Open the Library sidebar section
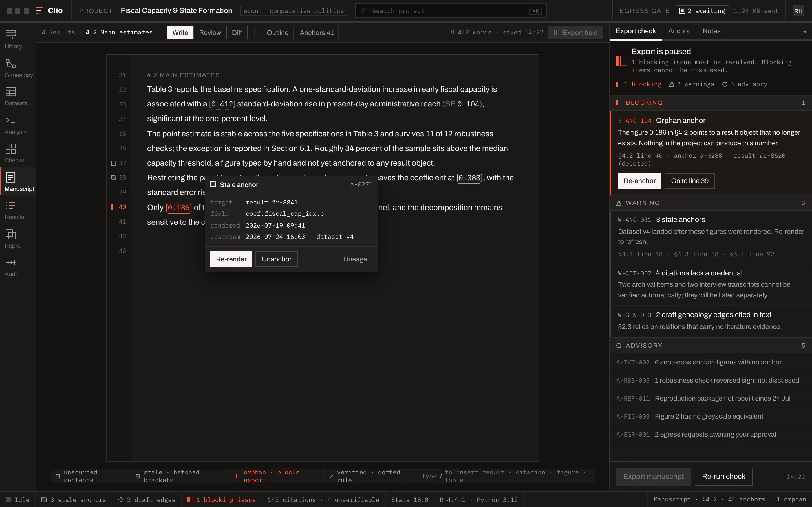Image resolution: width=812 pixels, height=507 pixels. [13, 39]
